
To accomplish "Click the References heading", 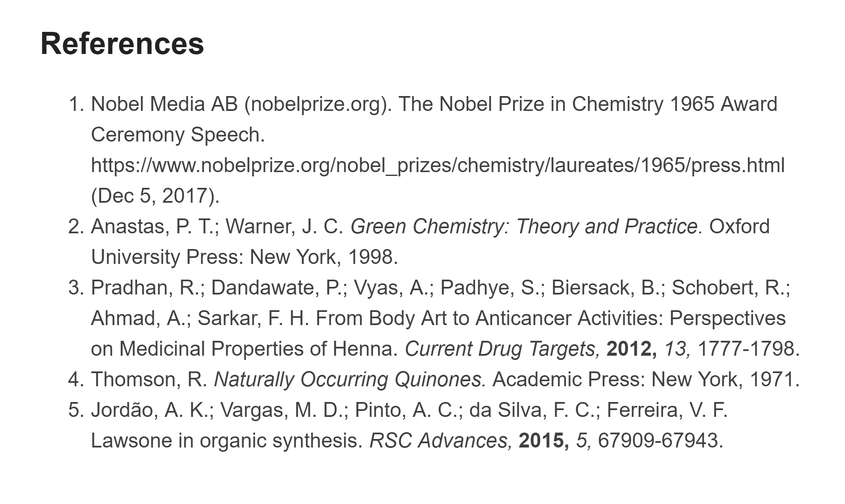I will [122, 44].
